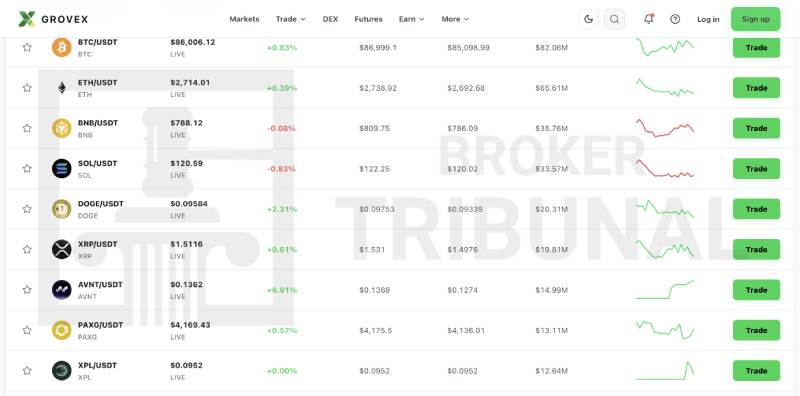This screenshot has height=396, width=800.
Task: Click the Ethereum coin icon
Action: pyautogui.click(x=62, y=88)
